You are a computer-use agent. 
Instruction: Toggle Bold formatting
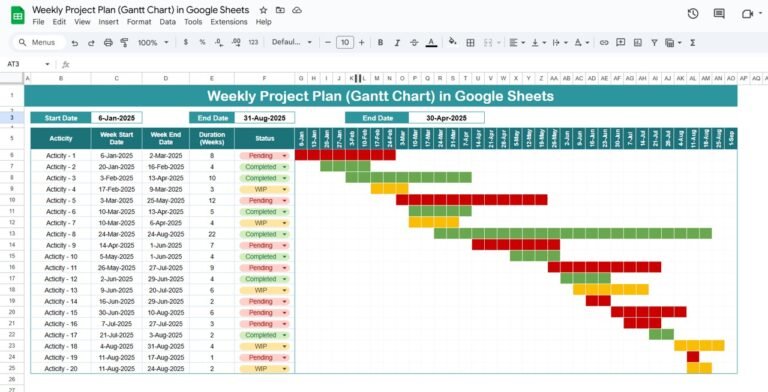[x=380, y=43]
